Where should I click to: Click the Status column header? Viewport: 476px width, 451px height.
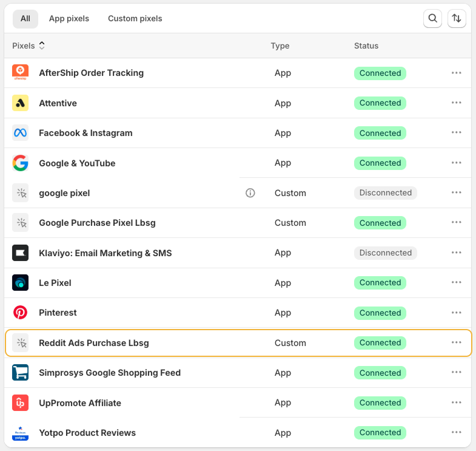click(366, 46)
